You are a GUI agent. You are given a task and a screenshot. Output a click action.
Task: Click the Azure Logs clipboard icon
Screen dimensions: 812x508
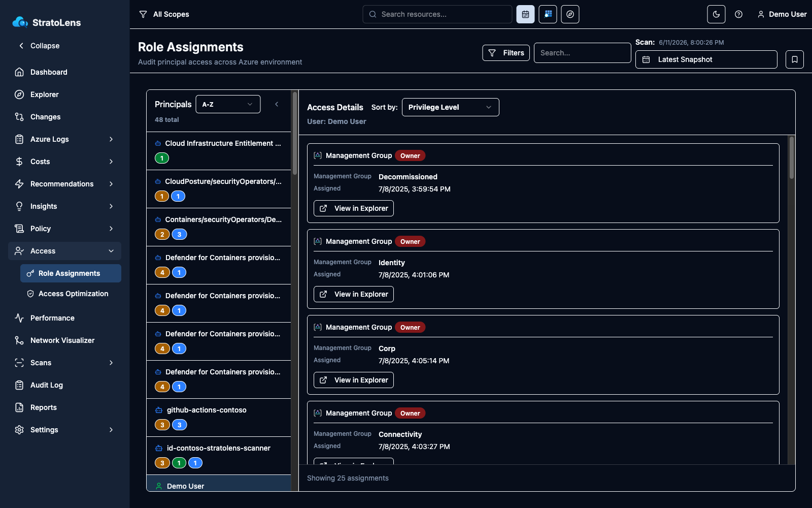[19, 139]
